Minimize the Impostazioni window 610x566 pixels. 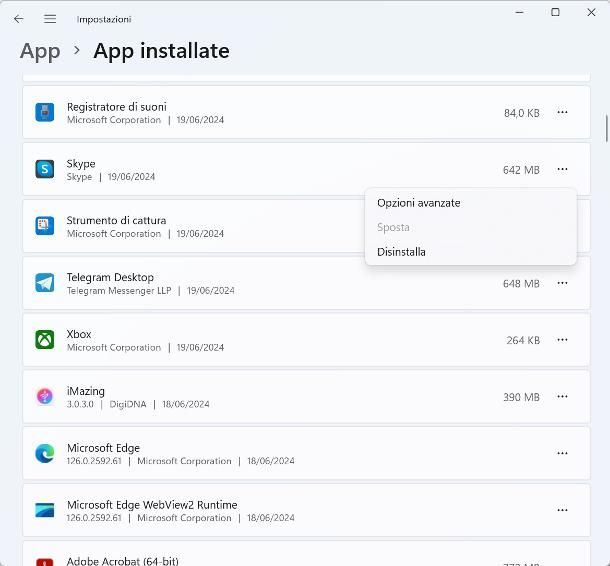[519, 12]
